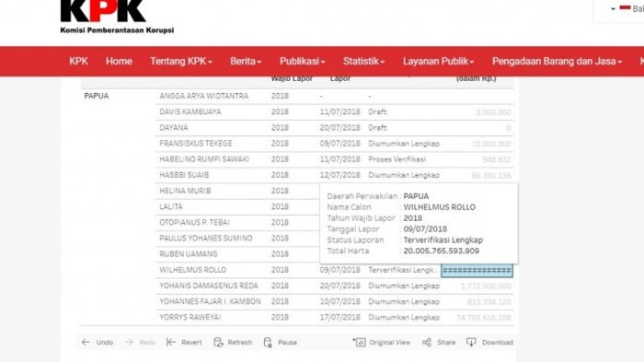Click the Redo arrow icon
This screenshot has height=362, width=644.
click(129, 343)
